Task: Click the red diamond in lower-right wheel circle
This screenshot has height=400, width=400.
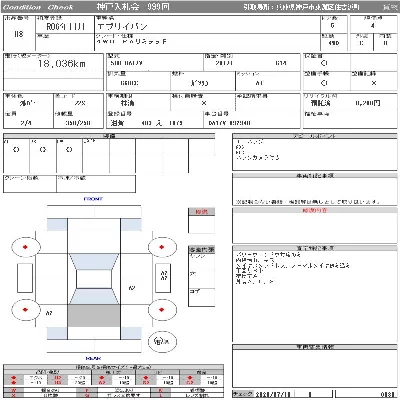Action: pos(162,310)
